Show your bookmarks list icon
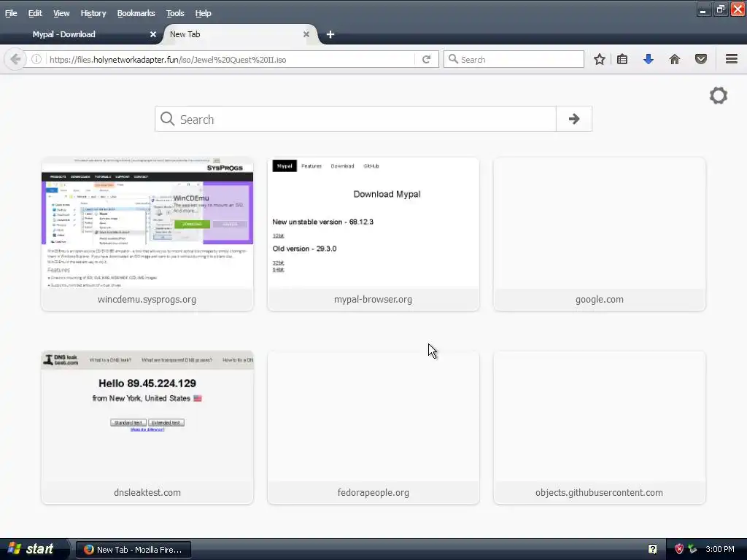Screen dimensions: 747x560 622,60
